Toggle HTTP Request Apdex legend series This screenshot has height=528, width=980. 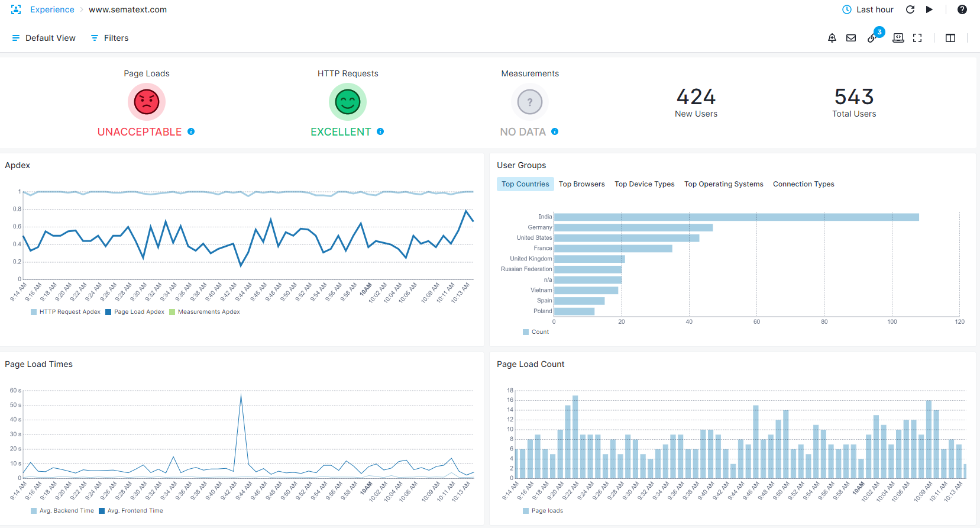coord(66,312)
